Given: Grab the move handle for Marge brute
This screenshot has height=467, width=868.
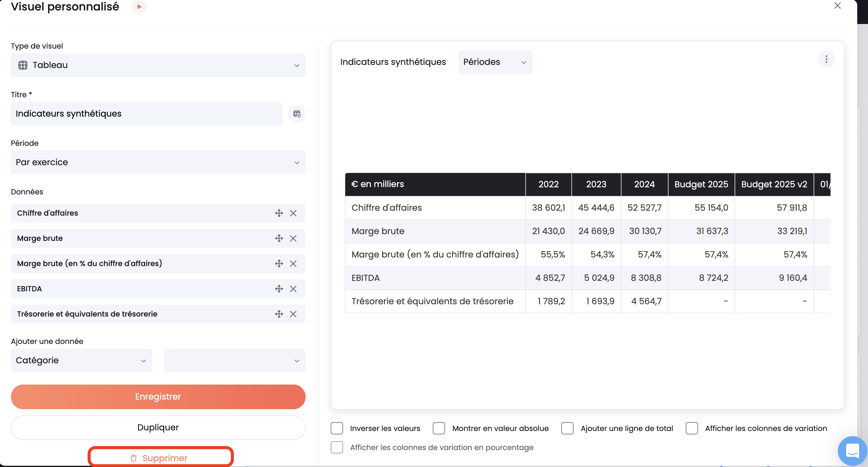Looking at the screenshot, I should 279,238.
